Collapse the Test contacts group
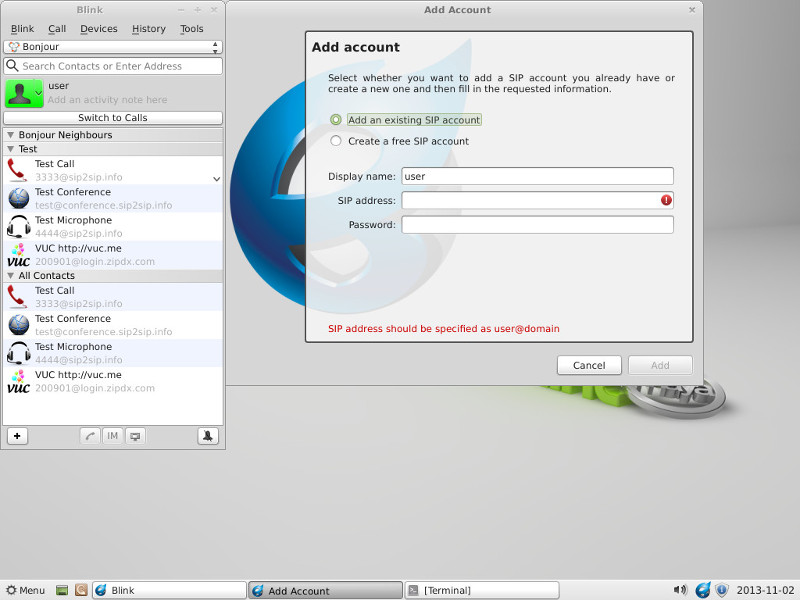 tap(10, 149)
